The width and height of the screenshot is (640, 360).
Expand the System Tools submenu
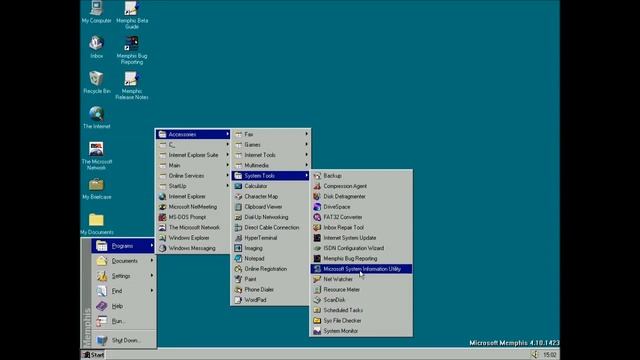pyautogui.click(x=271, y=176)
